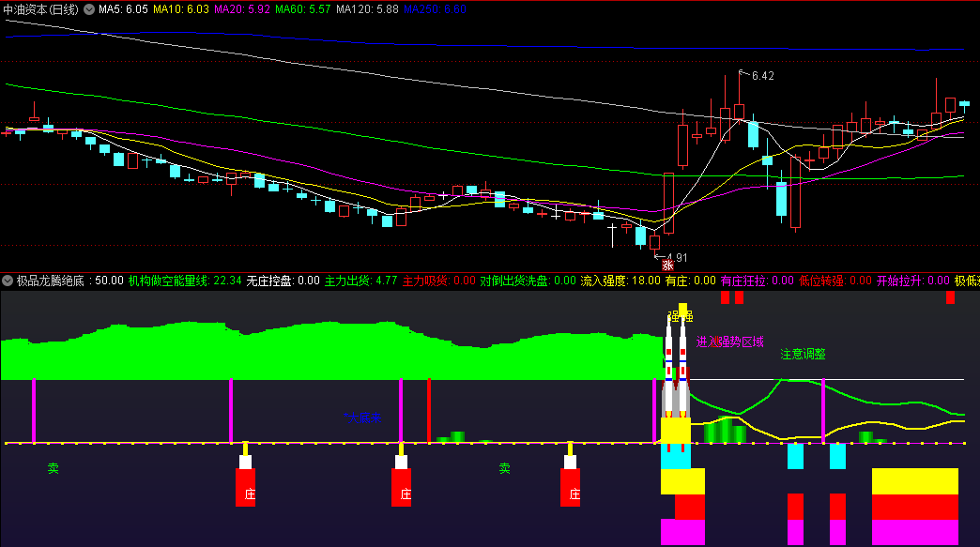Select 机构做空能量线: 22.34 value

tap(185, 281)
